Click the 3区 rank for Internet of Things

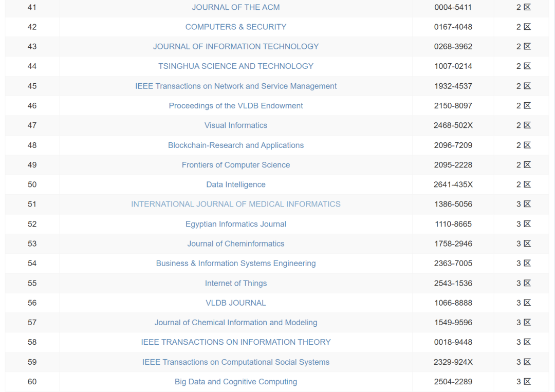524,283
